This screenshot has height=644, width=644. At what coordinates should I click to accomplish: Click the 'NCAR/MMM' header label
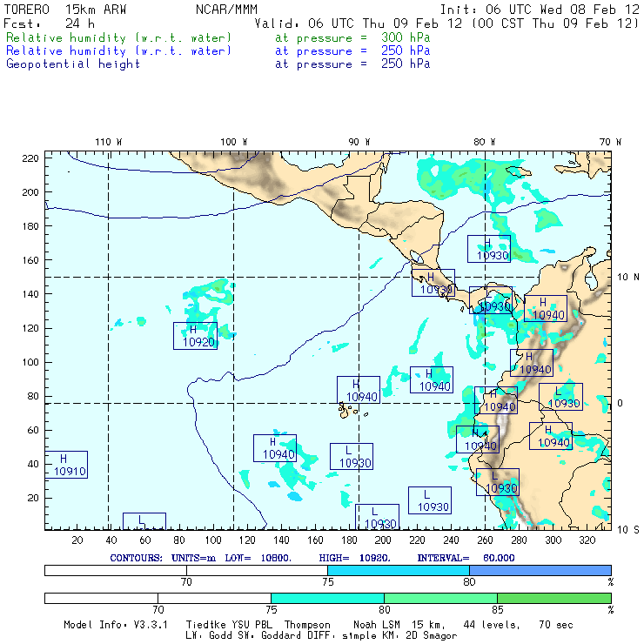(x=226, y=10)
